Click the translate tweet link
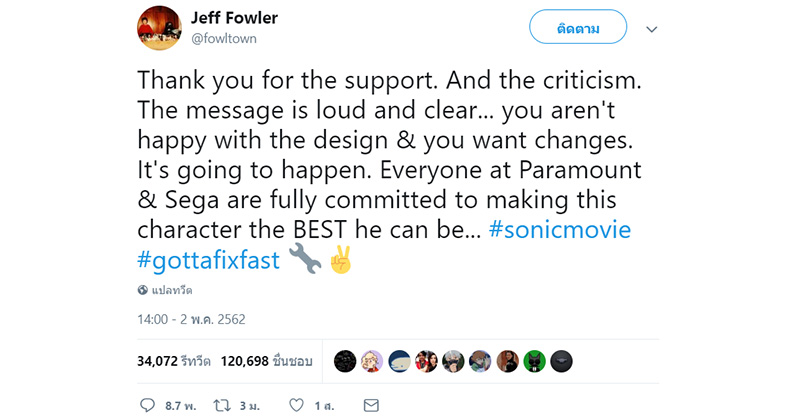 [x=173, y=290]
